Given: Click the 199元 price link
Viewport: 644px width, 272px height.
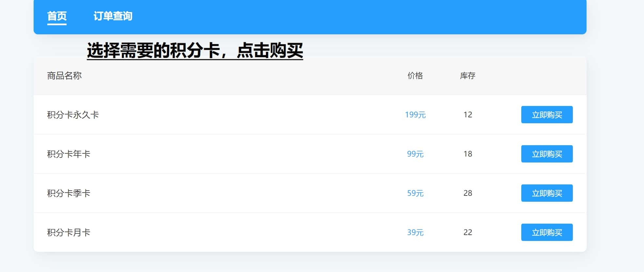Looking at the screenshot, I should (x=415, y=115).
